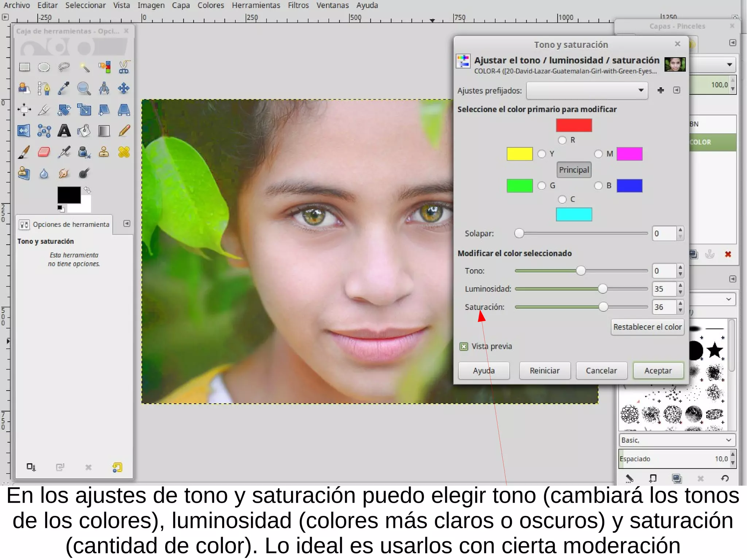Click the Solapar value input field

[665, 233]
